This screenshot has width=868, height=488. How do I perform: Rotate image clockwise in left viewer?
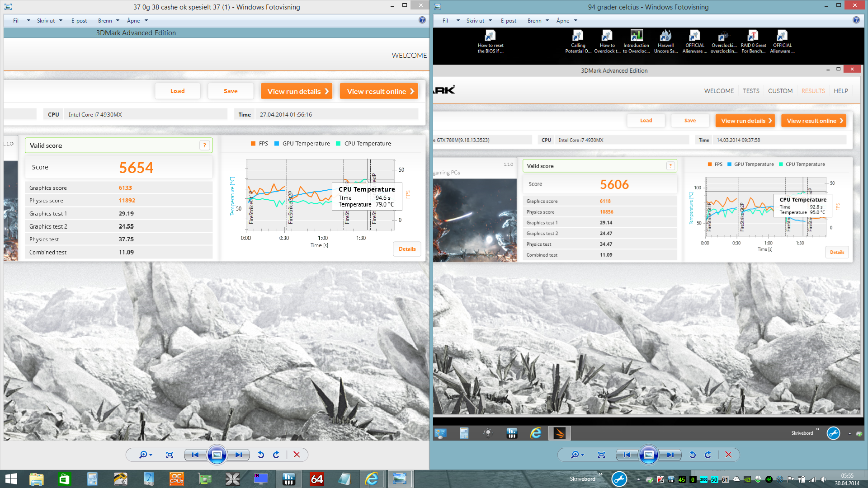click(x=276, y=455)
